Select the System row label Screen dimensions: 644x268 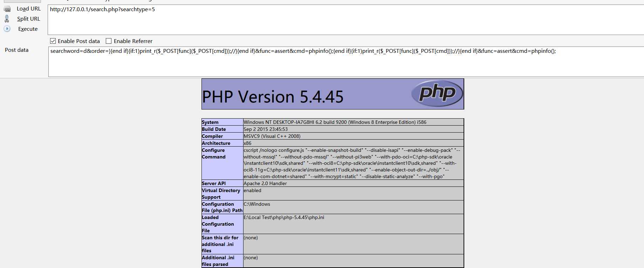point(210,122)
